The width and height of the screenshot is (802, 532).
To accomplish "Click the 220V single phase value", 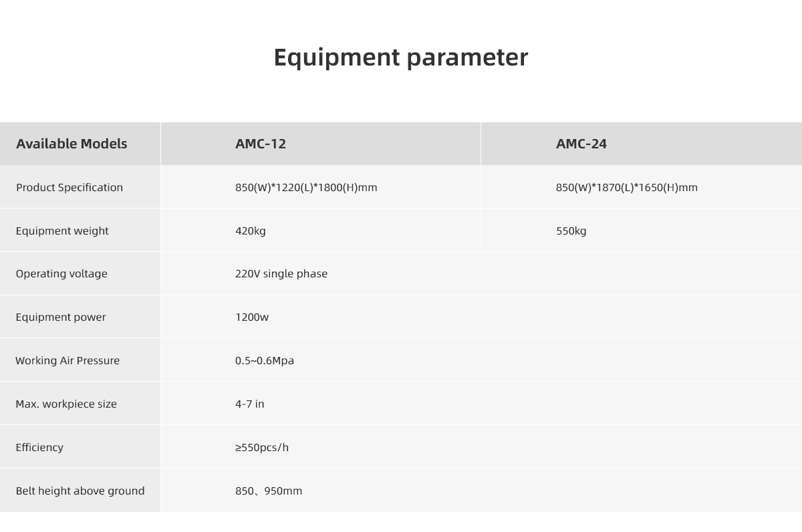I will point(281,273).
